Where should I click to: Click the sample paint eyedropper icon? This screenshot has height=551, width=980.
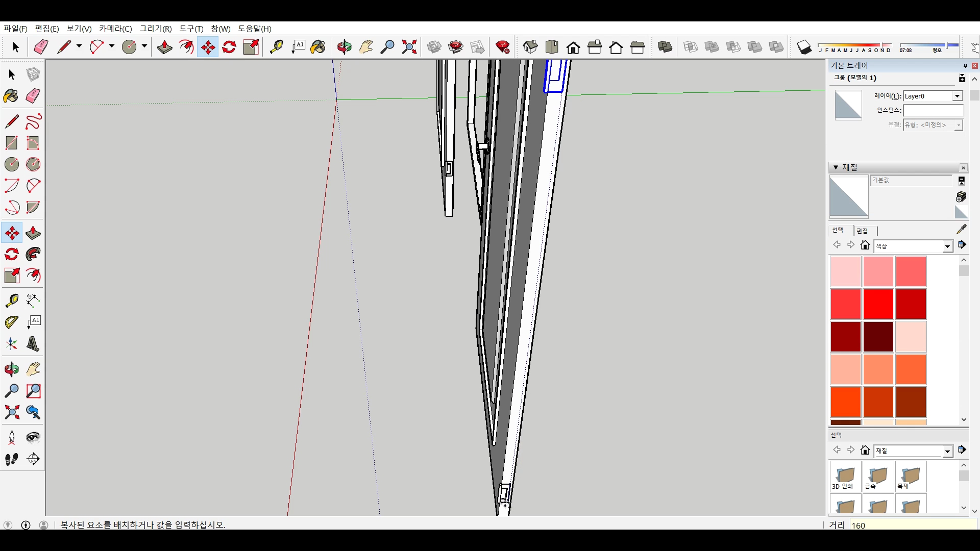tap(962, 229)
